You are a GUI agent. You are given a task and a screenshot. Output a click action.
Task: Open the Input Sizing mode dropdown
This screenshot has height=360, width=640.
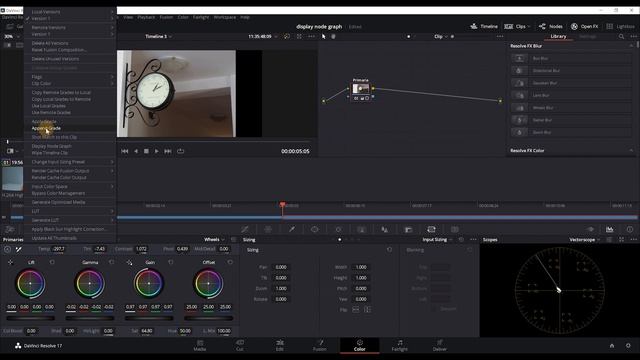[x=437, y=240]
